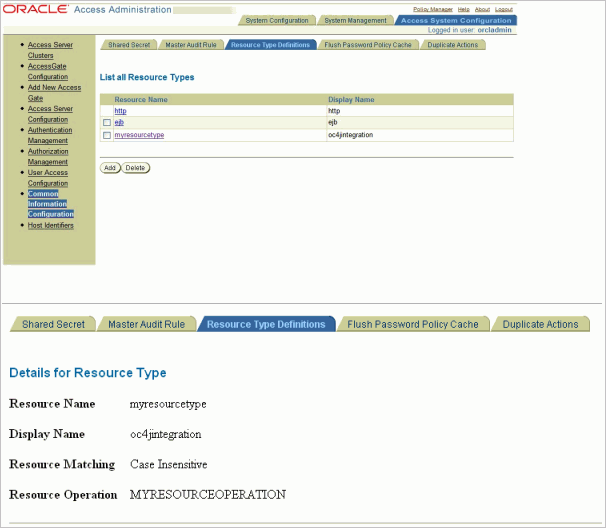Image resolution: width=606 pixels, height=528 pixels.
Task: Click the Oracle logo
Action: [36, 9]
